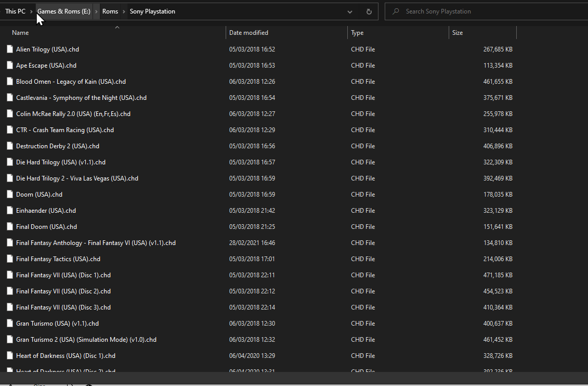
Task: Click the 267,685 KB size cell
Action: coord(498,49)
